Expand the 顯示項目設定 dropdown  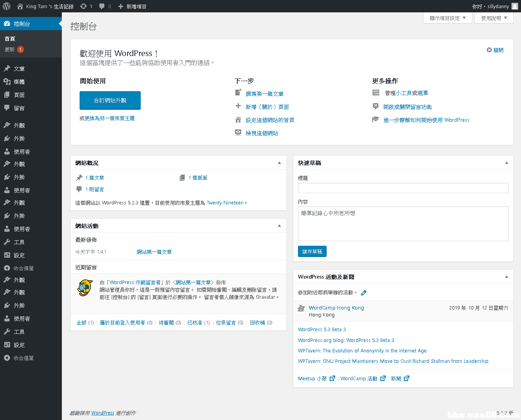click(448, 18)
